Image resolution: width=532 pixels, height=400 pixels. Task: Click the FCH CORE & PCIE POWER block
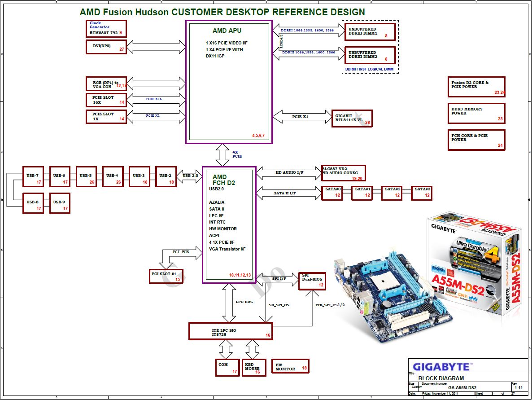tap(476, 140)
